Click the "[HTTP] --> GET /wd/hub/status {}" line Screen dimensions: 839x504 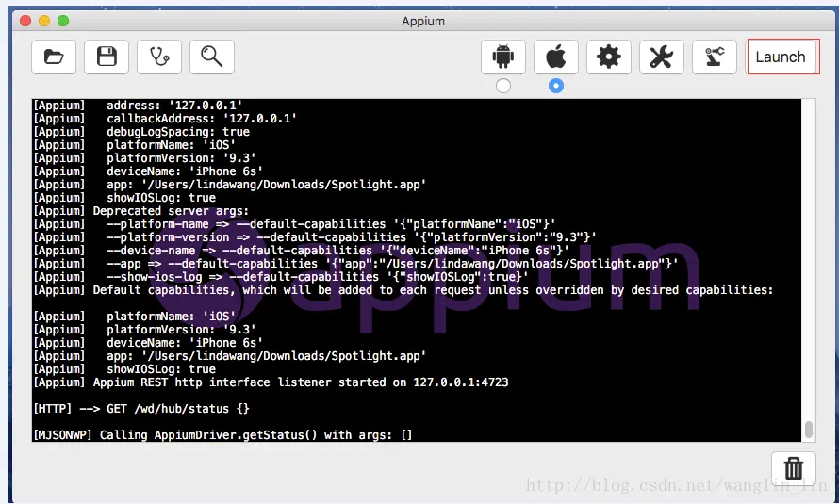(x=141, y=409)
